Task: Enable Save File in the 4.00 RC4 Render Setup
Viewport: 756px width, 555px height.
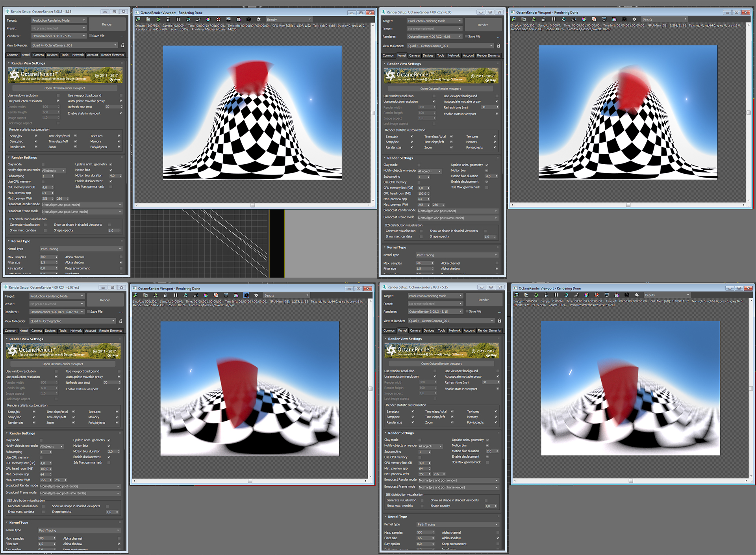Action: pyautogui.click(x=87, y=312)
